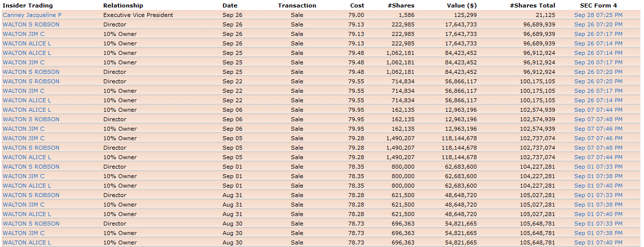This screenshot has width=644, height=247.
Task: Select the Transaction column header
Action: 297,5
